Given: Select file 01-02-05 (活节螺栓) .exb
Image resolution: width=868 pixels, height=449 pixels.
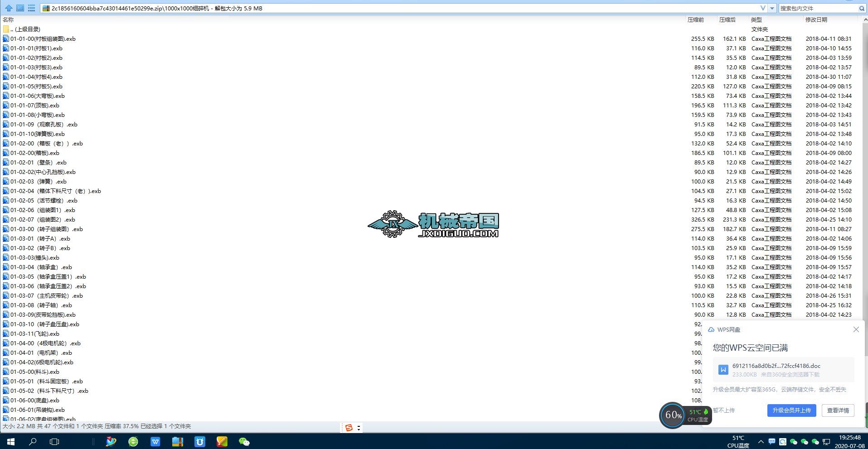Looking at the screenshot, I should click(44, 200).
